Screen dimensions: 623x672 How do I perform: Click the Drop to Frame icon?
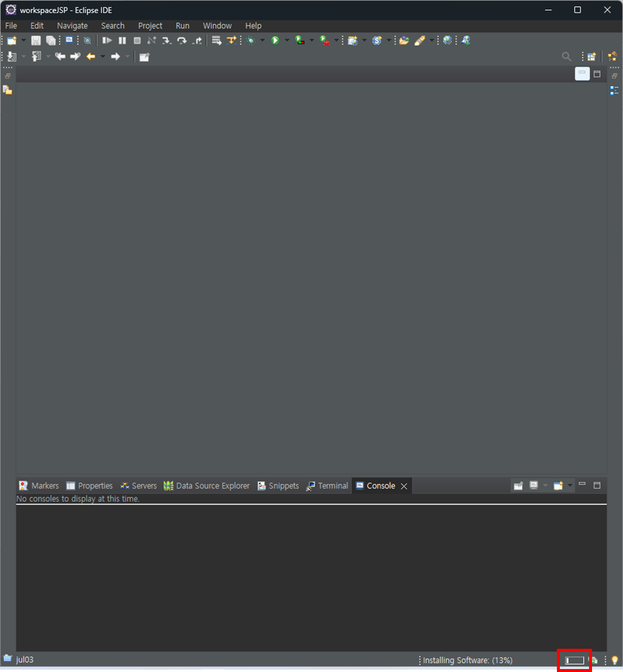217,40
